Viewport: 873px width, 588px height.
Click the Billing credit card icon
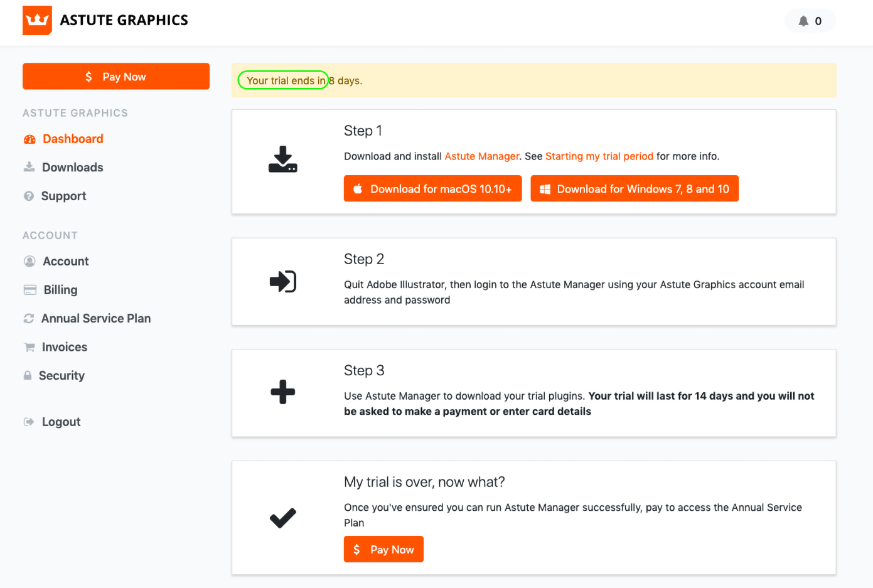(x=29, y=290)
